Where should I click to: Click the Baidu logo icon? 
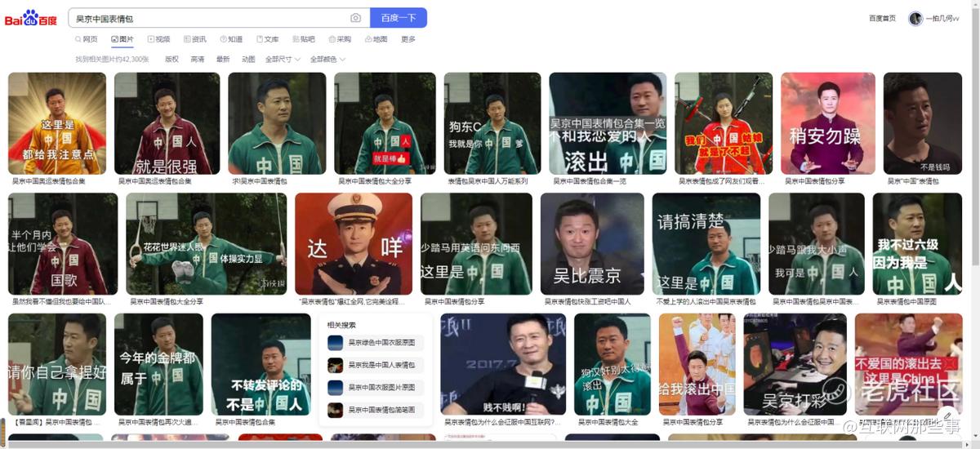[x=31, y=18]
